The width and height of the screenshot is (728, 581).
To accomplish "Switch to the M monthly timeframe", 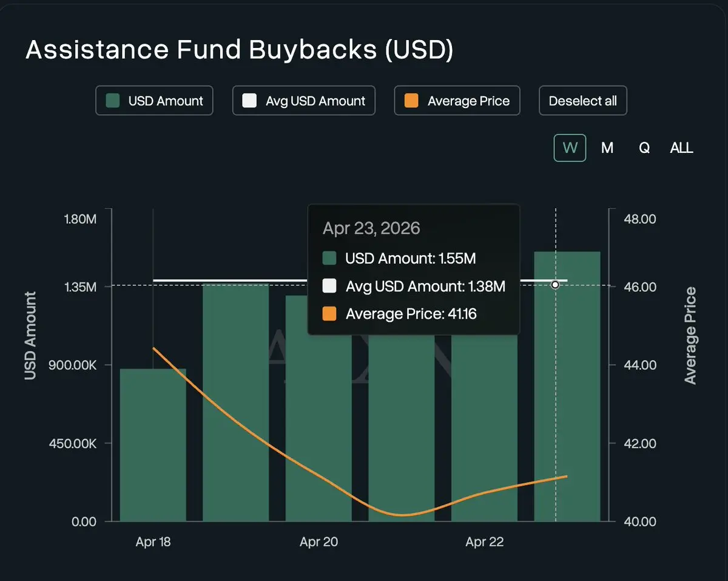I will (x=607, y=148).
